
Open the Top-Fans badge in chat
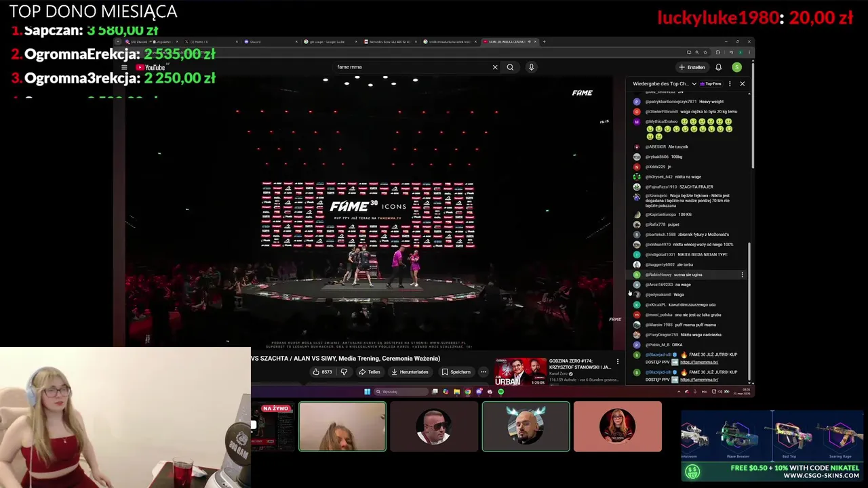click(x=710, y=84)
